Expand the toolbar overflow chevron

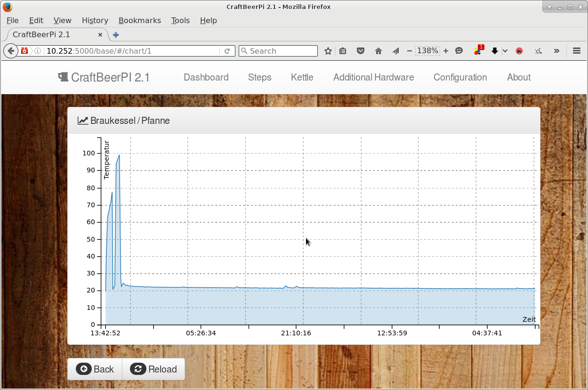click(x=556, y=51)
